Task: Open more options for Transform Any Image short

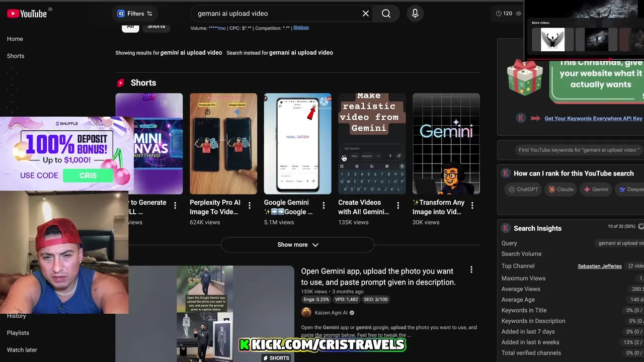Action: tap(472, 205)
